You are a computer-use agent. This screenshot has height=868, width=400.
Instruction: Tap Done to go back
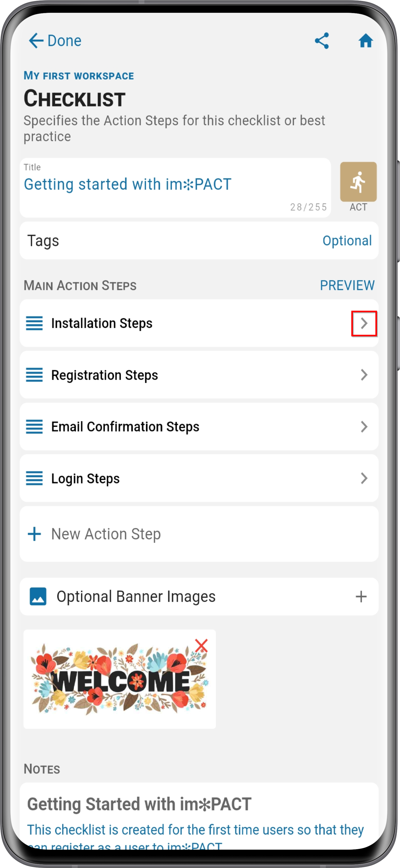55,41
